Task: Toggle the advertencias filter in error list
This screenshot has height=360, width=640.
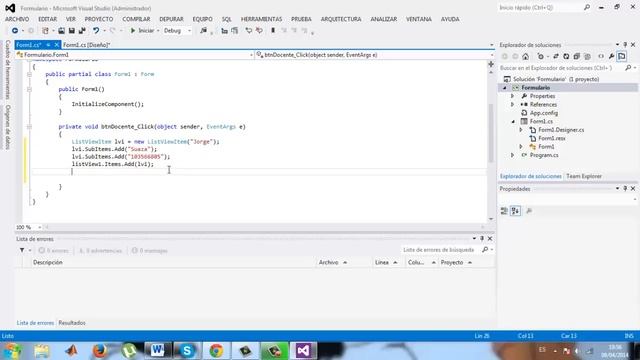Action: [x=100, y=251]
